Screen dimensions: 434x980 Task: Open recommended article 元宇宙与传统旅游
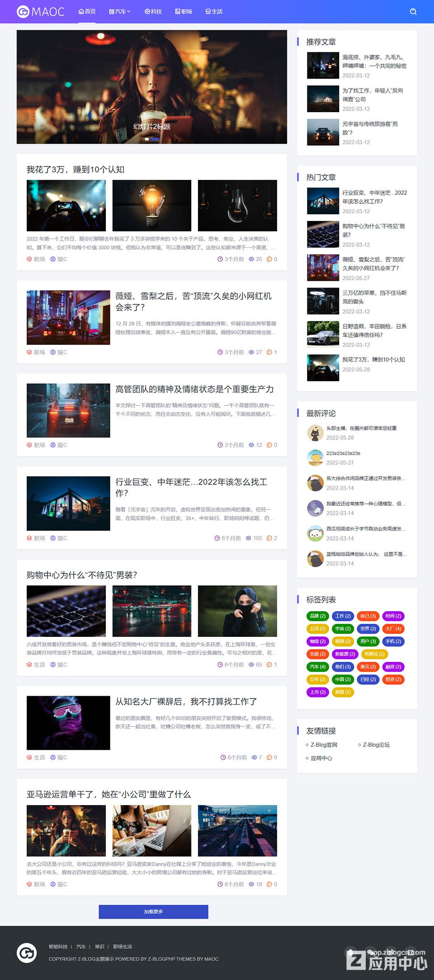pos(370,128)
